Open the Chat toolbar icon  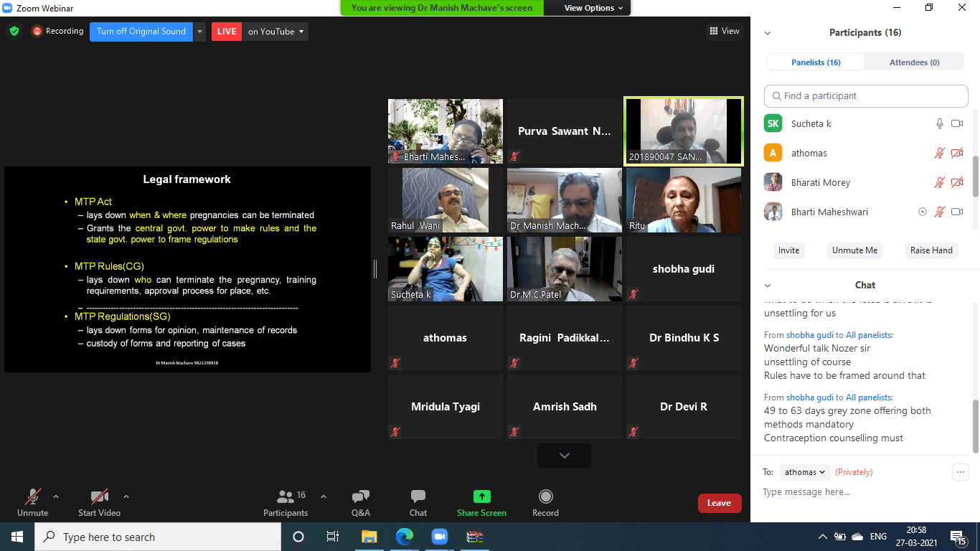(418, 497)
